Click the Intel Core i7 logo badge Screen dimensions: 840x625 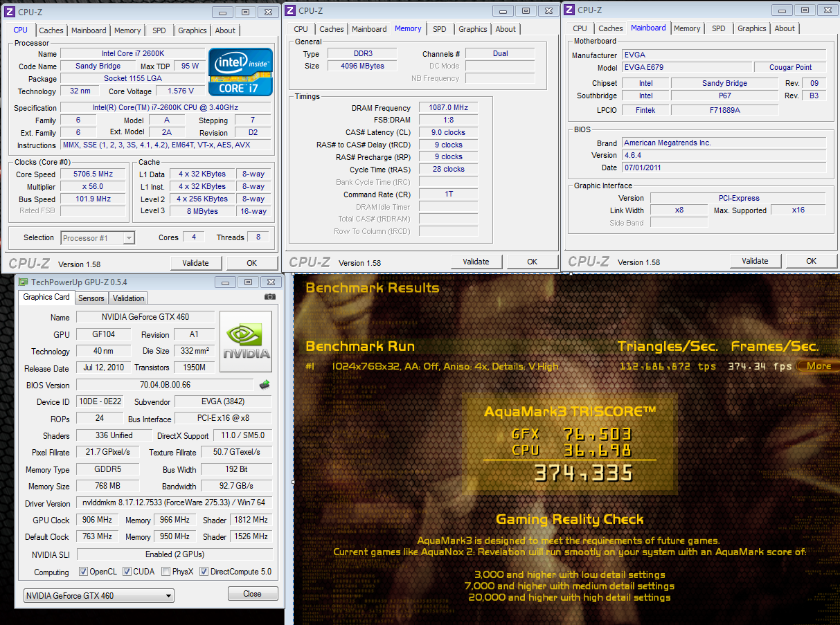pos(240,72)
